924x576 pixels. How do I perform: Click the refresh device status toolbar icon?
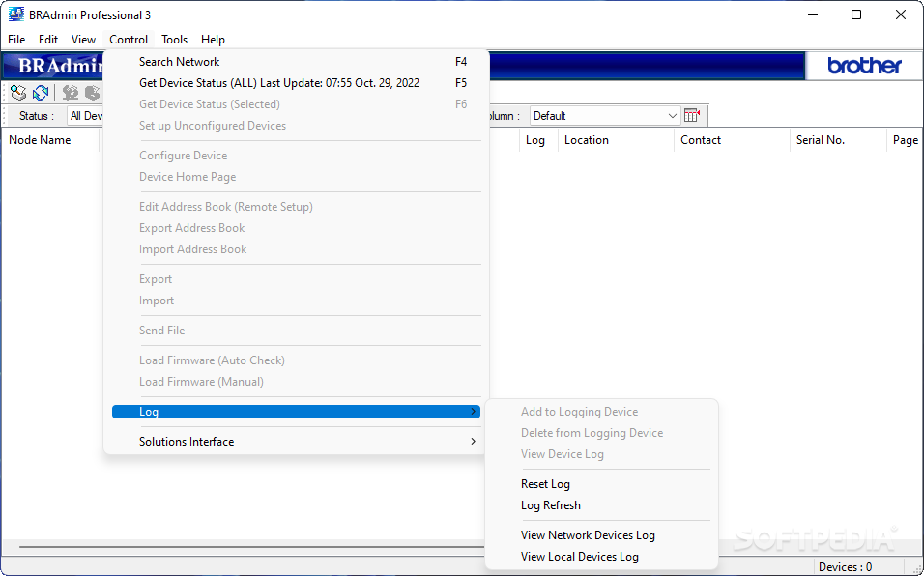[x=41, y=93]
